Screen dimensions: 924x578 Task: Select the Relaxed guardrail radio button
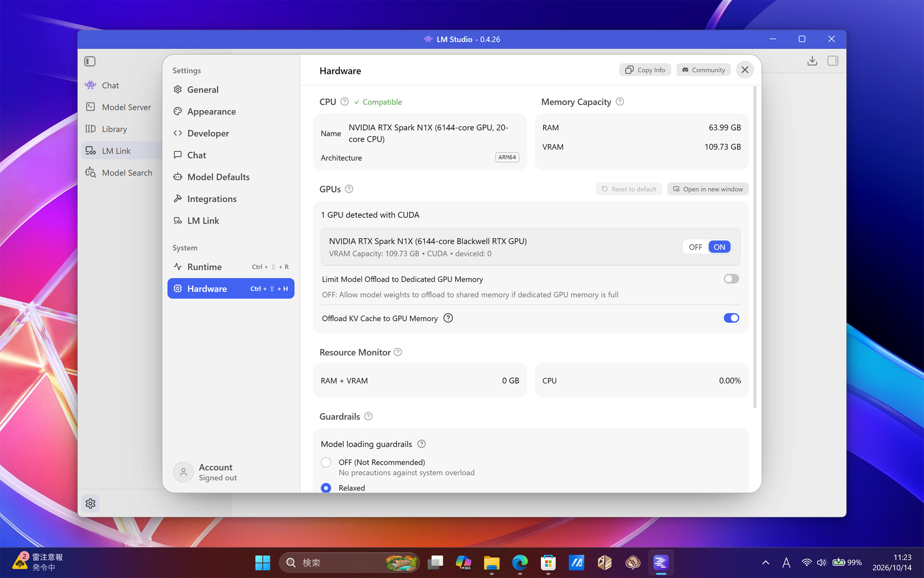tap(326, 488)
